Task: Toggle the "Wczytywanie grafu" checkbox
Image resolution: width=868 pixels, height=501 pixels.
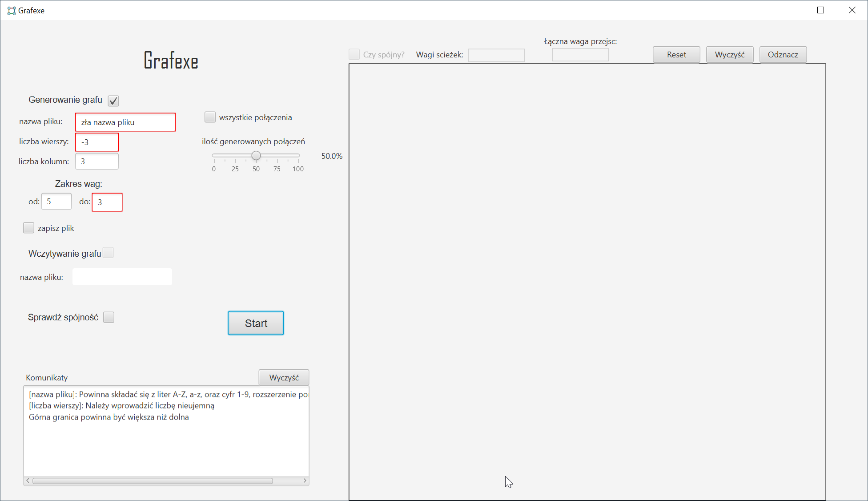Action: (108, 252)
